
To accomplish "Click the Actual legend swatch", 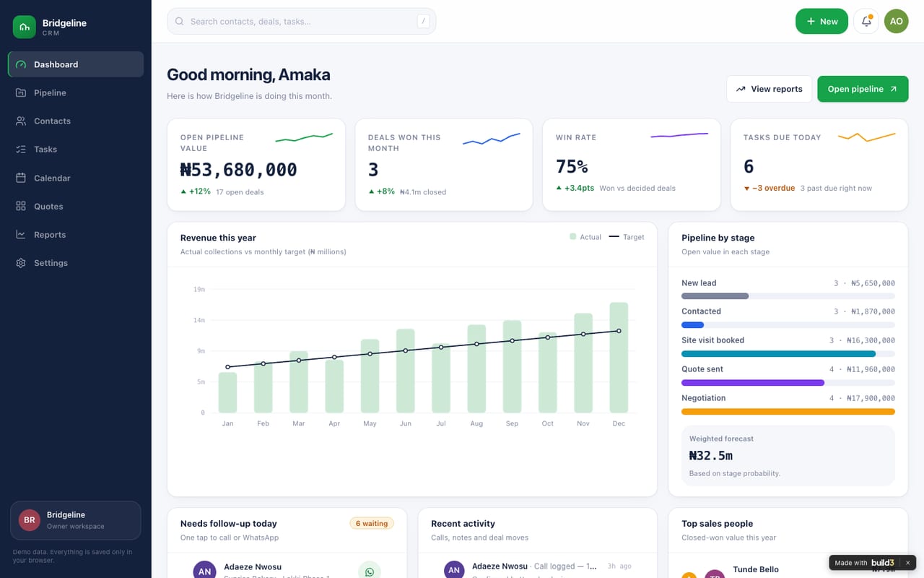I will (572, 236).
